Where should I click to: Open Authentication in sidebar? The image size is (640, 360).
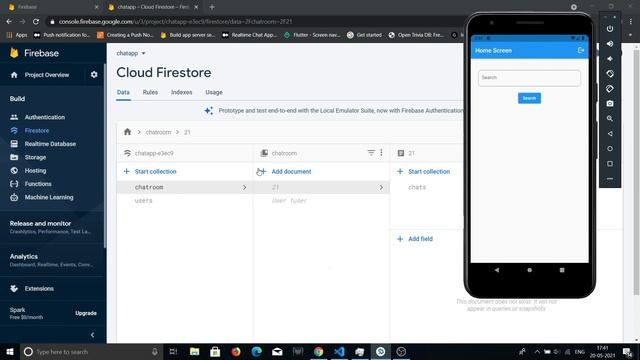click(x=44, y=117)
